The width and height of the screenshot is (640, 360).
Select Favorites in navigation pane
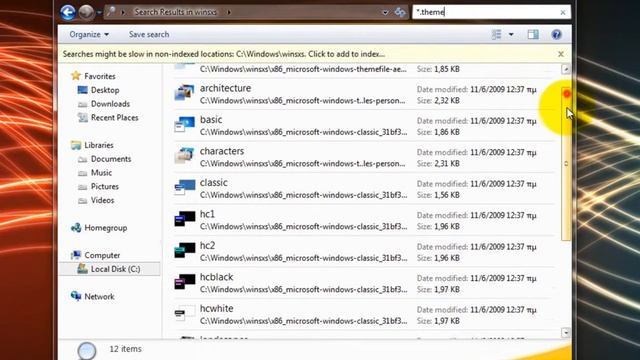100,76
